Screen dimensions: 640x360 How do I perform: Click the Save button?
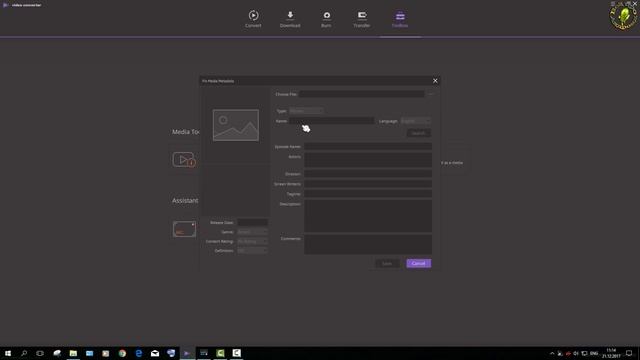click(387, 263)
